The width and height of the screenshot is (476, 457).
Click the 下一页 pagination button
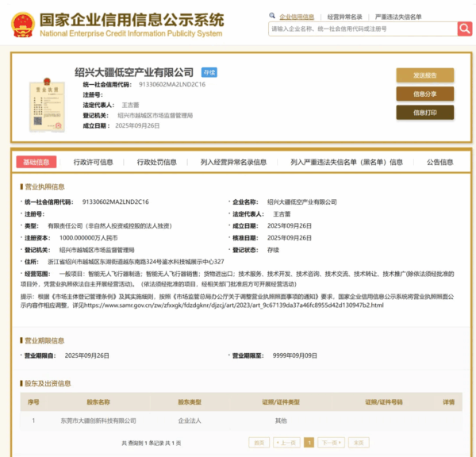click(332, 442)
